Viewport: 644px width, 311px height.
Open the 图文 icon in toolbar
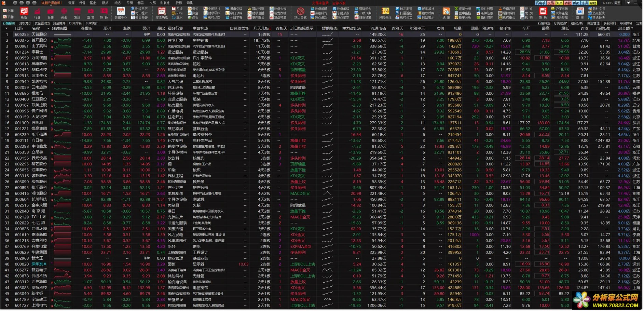point(91,13)
